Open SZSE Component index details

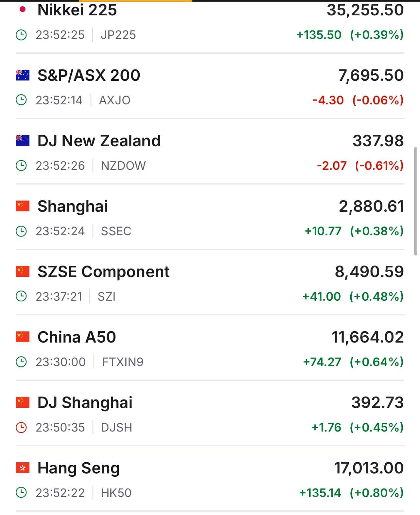point(103,272)
